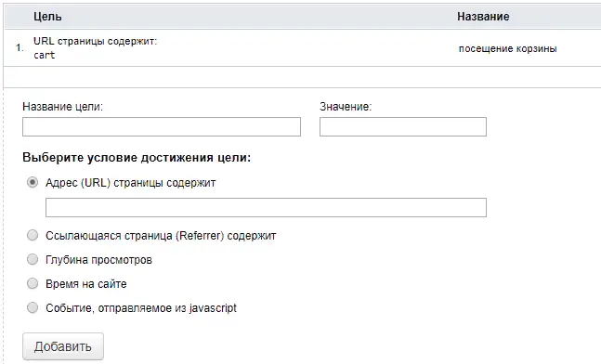
Task: Focus the 'Название цели' input field
Action: 162,127
